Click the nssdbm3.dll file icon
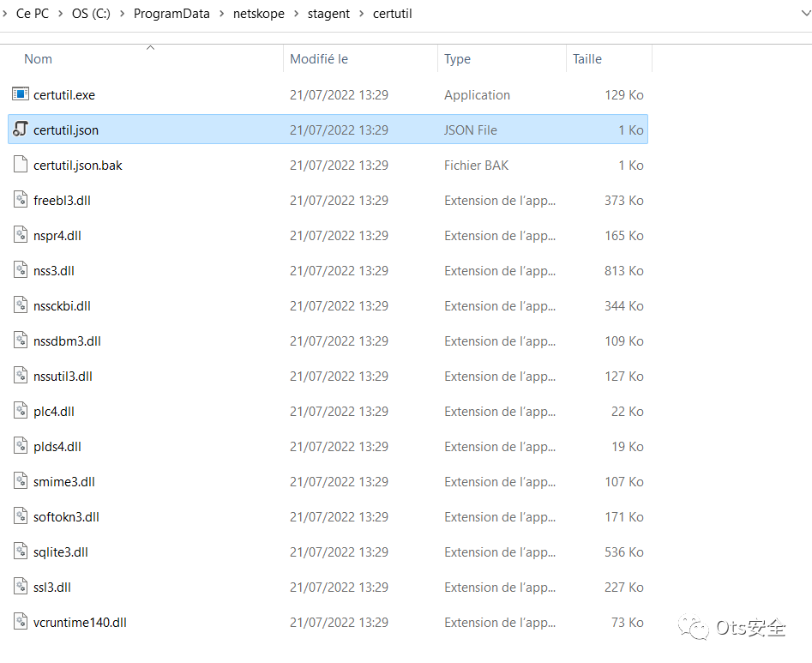 21,341
